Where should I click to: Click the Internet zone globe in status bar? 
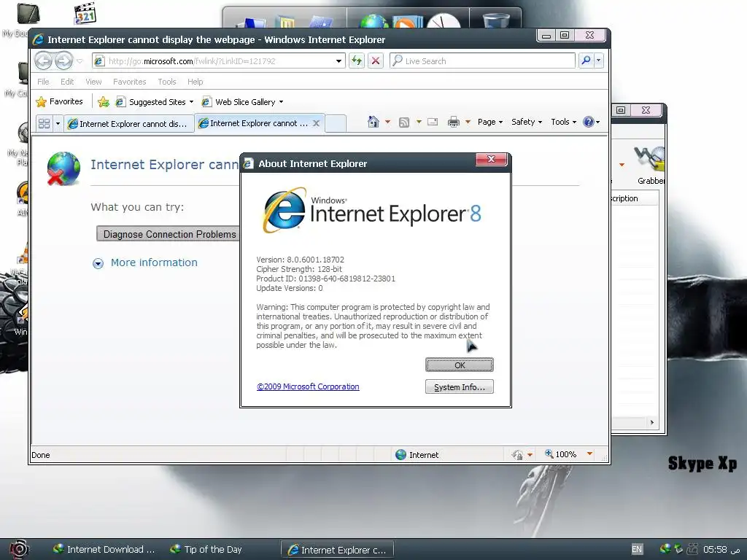400,455
